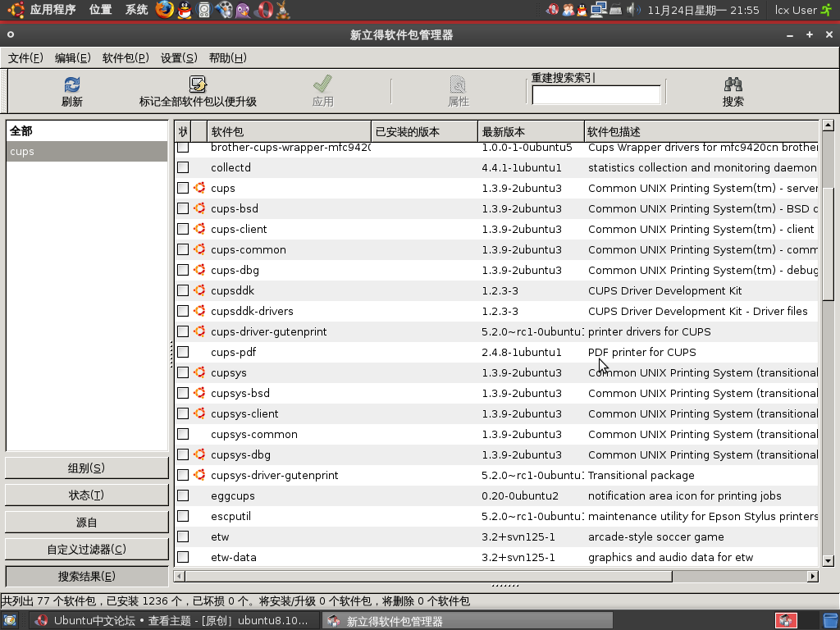Image resolution: width=840 pixels, height=630 pixels.
Task: Launch Opera browser from top panel
Action: (263, 10)
